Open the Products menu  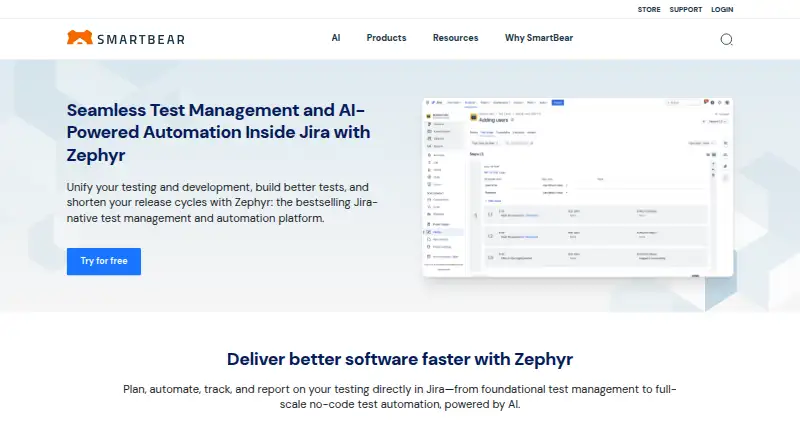coord(386,38)
